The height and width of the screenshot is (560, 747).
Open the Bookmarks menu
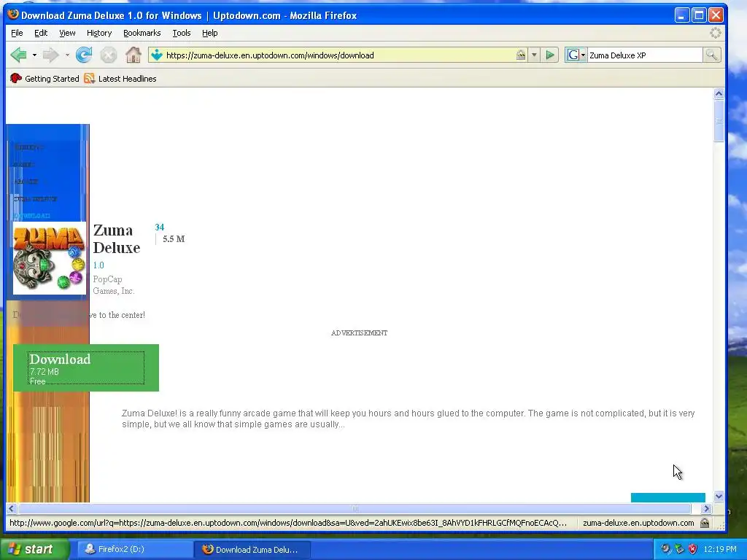pos(142,33)
